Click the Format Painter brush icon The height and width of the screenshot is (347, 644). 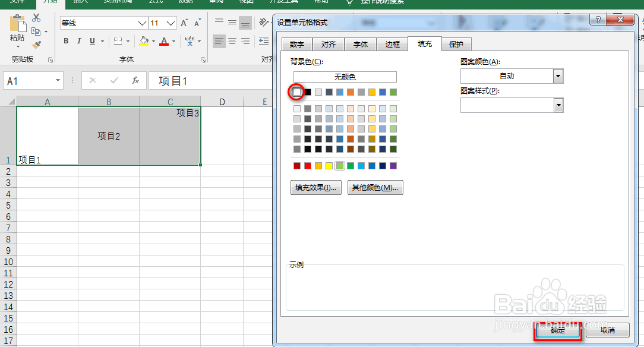pyautogui.click(x=37, y=45)
